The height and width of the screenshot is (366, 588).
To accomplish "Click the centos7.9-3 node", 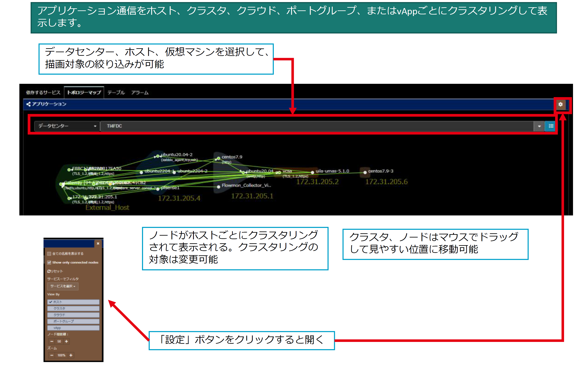I will tap(365, 172).
